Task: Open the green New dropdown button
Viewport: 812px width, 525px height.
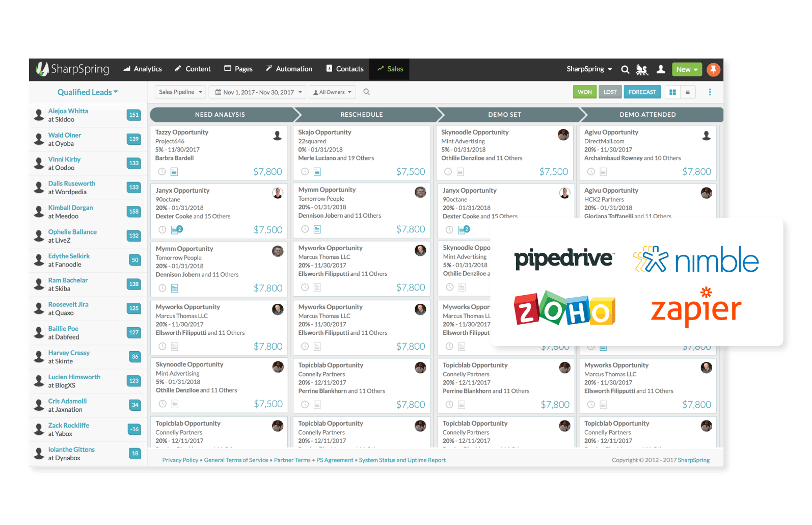Action: point(687,69)
